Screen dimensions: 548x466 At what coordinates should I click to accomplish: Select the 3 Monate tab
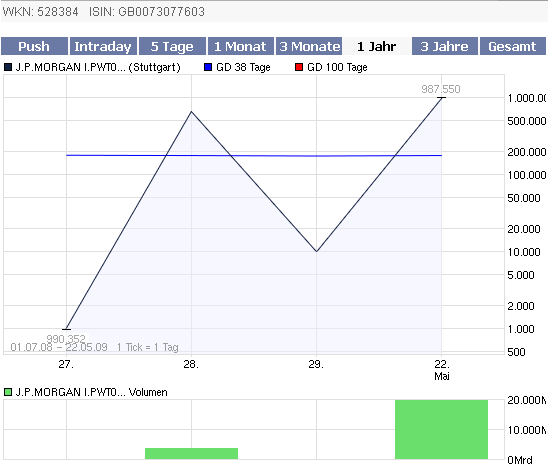tap(309, 46)
